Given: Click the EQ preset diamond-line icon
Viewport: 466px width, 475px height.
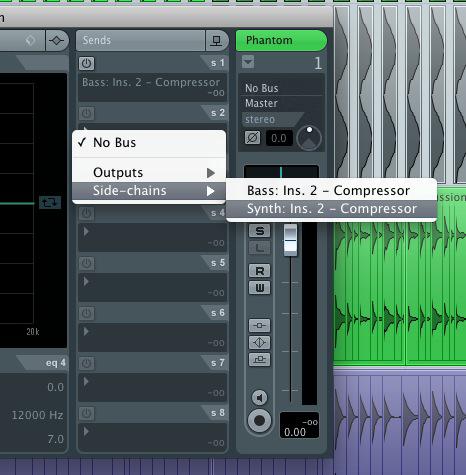Looking at the screenshot, I should pos(56,40).
